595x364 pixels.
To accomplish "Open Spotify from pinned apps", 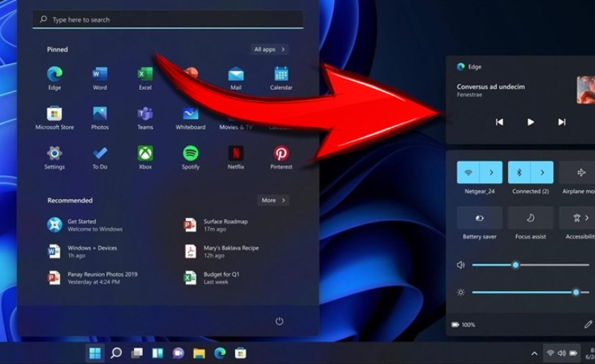I will [x=190, y=157].
